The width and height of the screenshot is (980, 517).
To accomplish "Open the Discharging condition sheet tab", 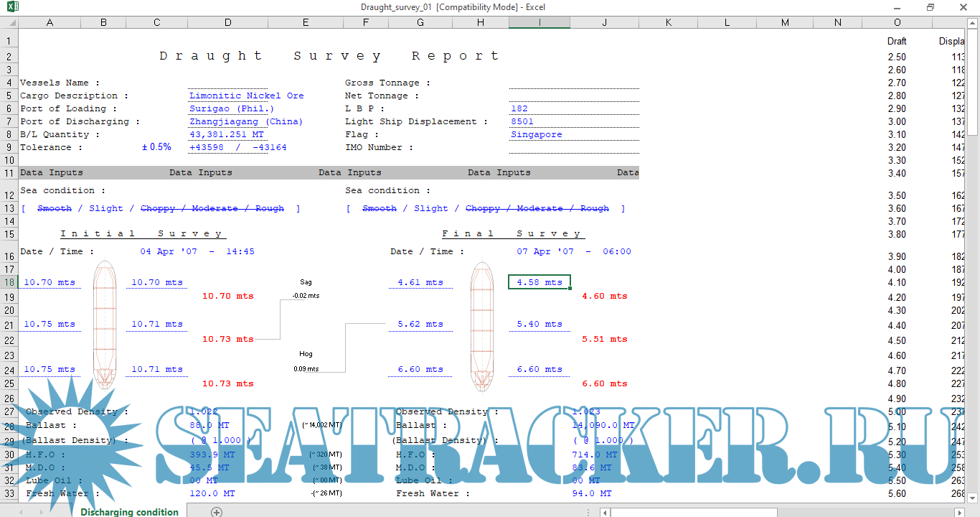I will click(x=129, y=512).
